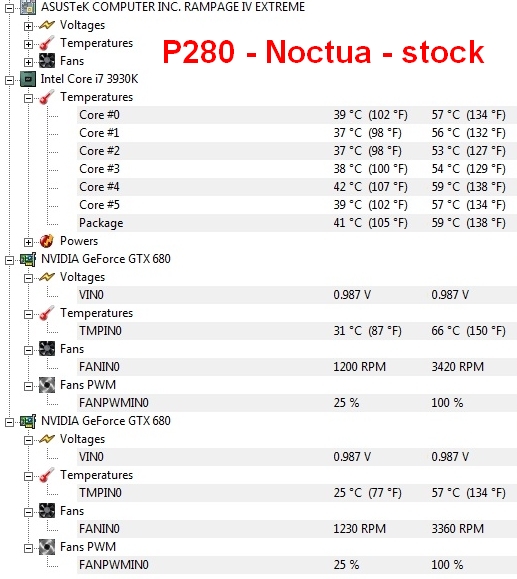This screenshot has height=579, width=517.
Task: Click the ASUSTeK motherboard icon
Action: 28,7
